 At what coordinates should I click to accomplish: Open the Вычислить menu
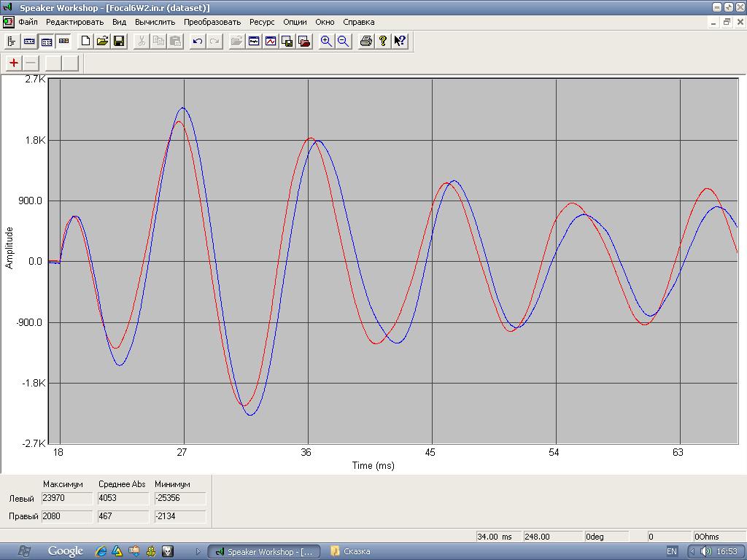coord(155,22)
